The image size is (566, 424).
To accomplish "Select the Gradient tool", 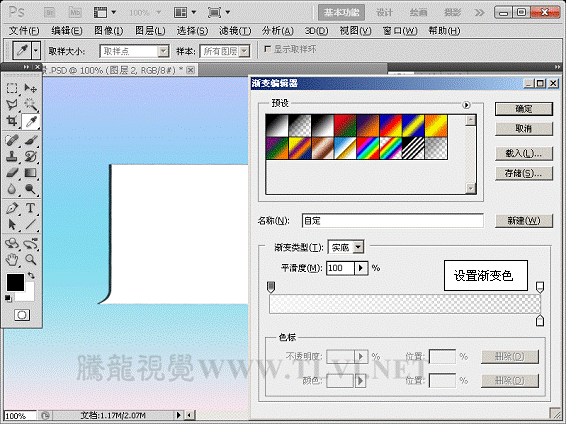I will [30, 173].
